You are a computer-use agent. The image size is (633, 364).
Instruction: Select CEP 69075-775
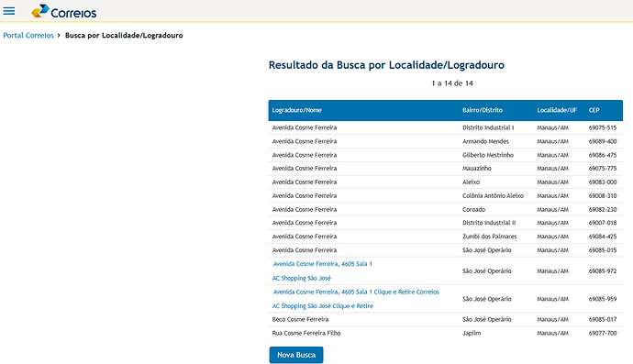tap(603, 169)
